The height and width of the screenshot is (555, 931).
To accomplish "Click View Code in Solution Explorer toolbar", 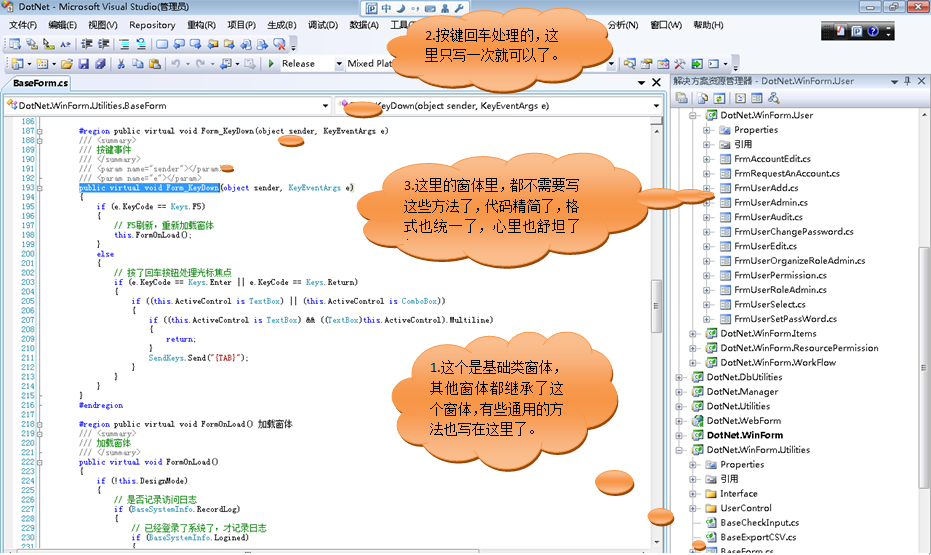I will 740,98.
